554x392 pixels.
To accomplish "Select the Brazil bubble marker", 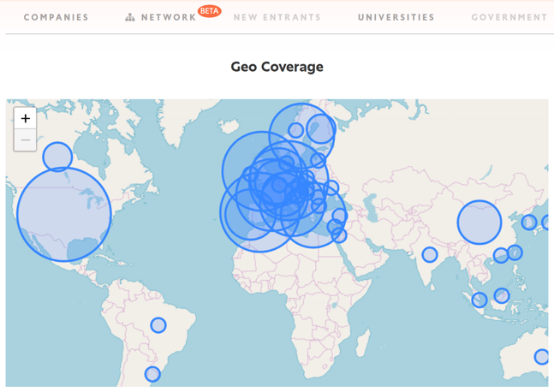I will pyautogui.click(x=158, y=325).
